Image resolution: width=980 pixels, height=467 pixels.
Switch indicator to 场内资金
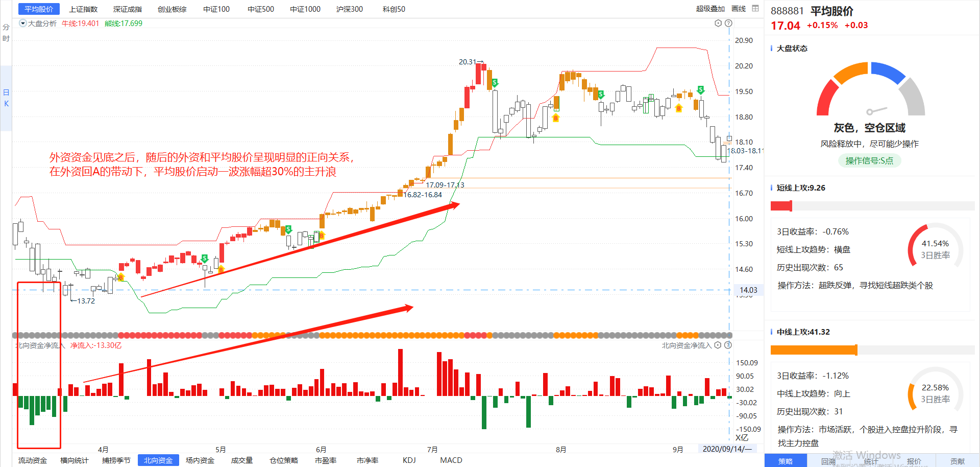tap(200, 460)
